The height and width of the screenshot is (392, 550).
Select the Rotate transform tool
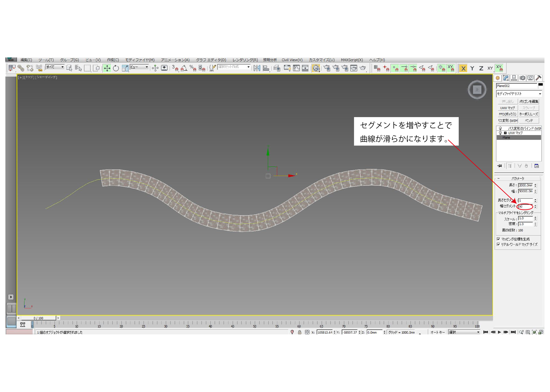[x=116, y=68]
